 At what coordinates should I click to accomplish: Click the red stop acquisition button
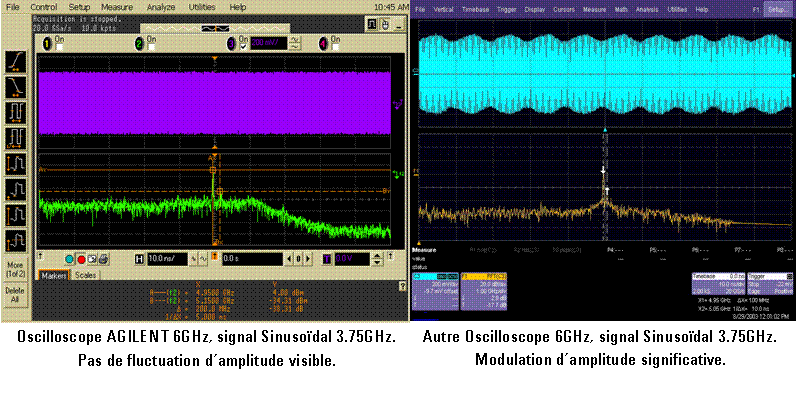pyautogui.click(x=81, y=259)
